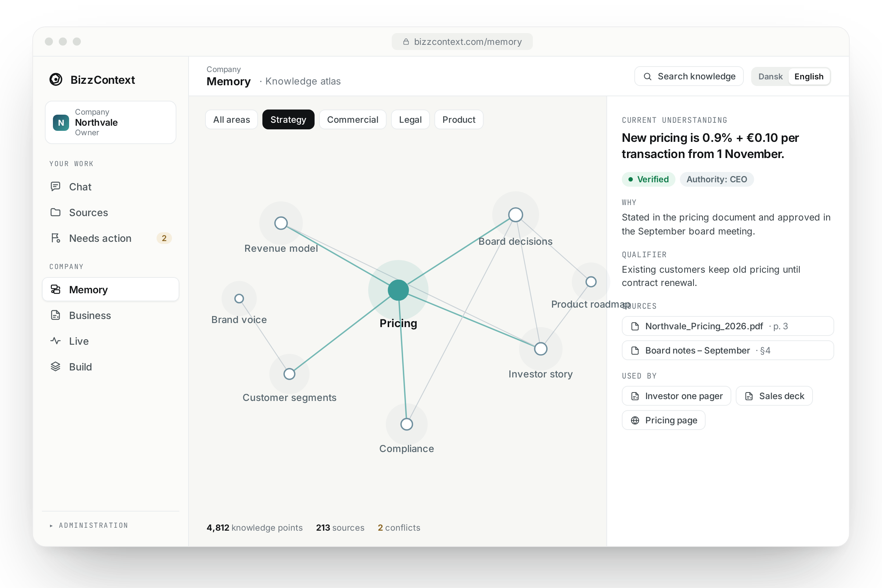
Task: Click the Needs action count badge
Action: 164,238
